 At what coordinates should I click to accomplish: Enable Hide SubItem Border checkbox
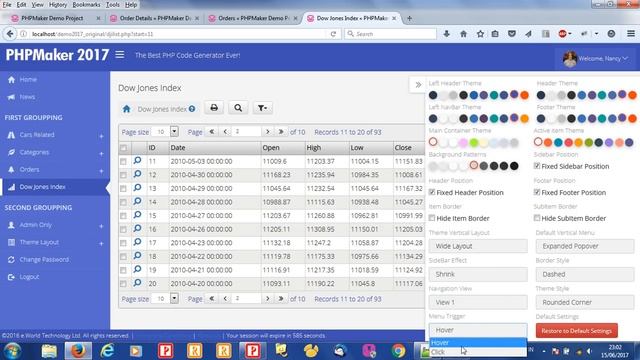point(537,218)
